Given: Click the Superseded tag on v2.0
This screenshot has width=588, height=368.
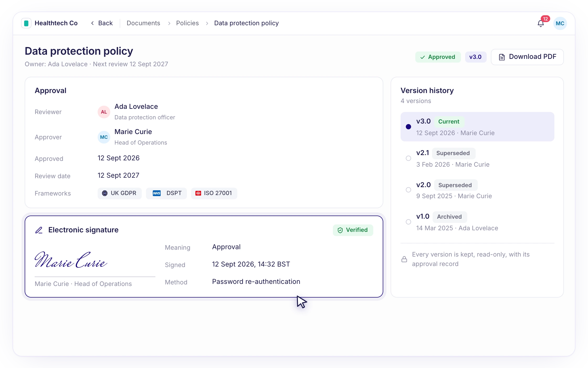Looking at the screenshot, I should pos(455,185).
